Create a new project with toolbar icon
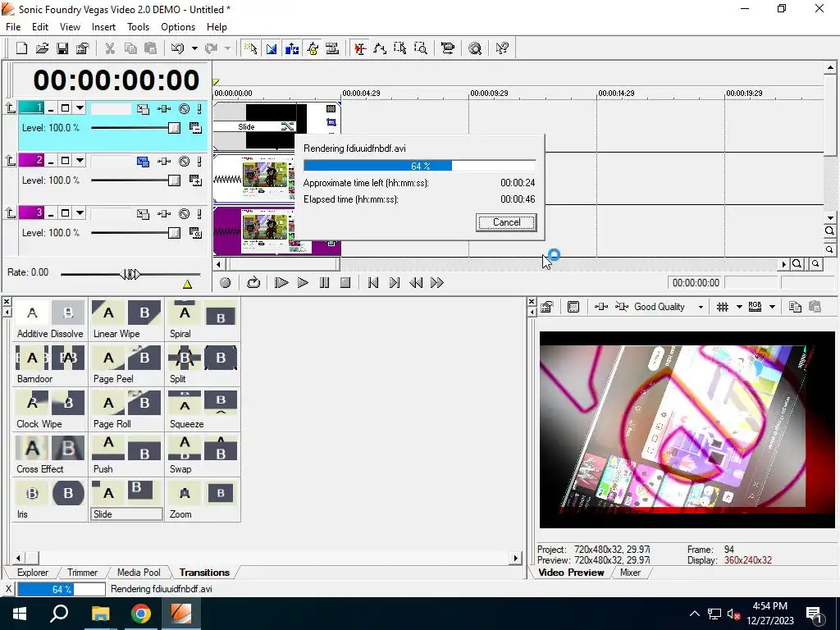This screenshot has height=630, width=840. [x=21, y=48]
